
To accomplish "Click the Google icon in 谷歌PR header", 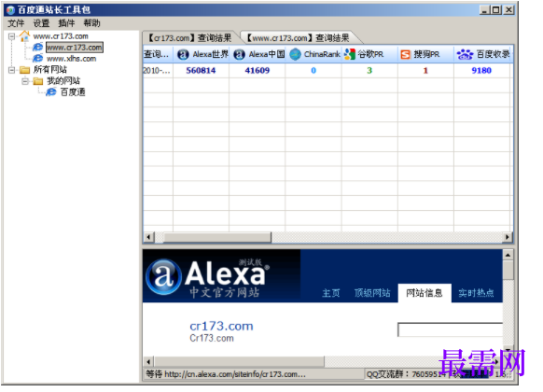I will click(x=350, y=54).
